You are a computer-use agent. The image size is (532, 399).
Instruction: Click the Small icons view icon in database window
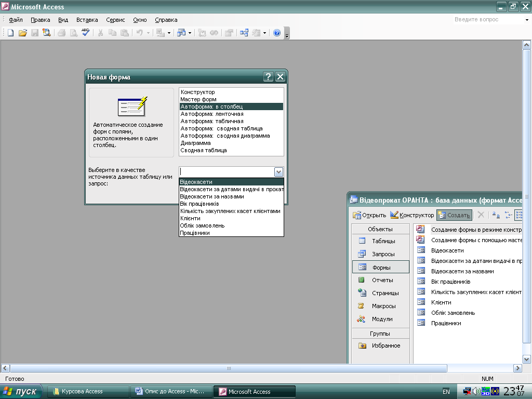[508, 215]
